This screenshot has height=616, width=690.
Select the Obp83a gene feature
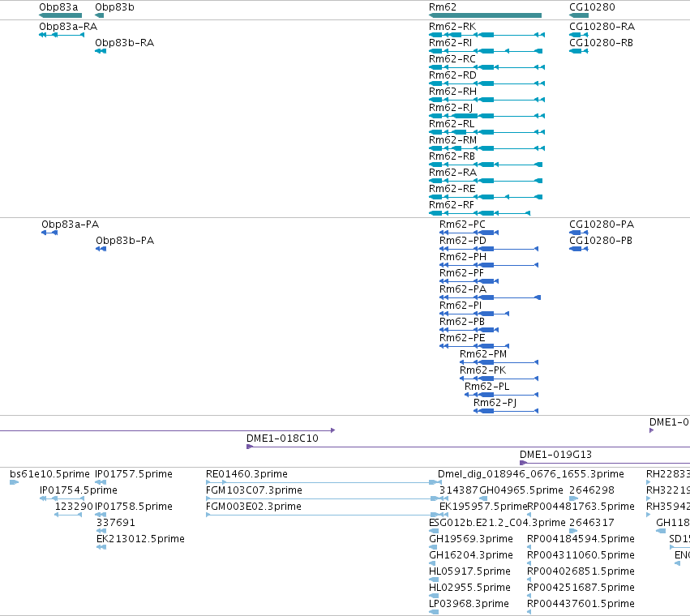(x=61, y=15)
